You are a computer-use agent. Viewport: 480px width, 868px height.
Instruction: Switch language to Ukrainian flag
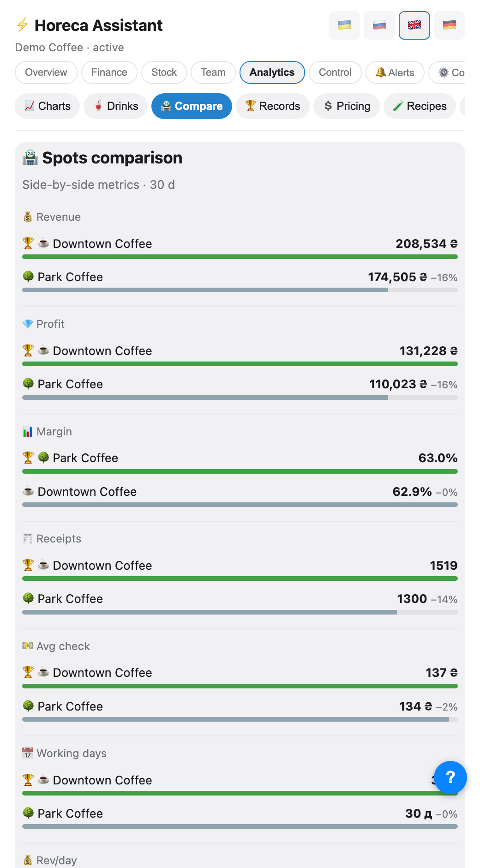(x=344, y=25)
